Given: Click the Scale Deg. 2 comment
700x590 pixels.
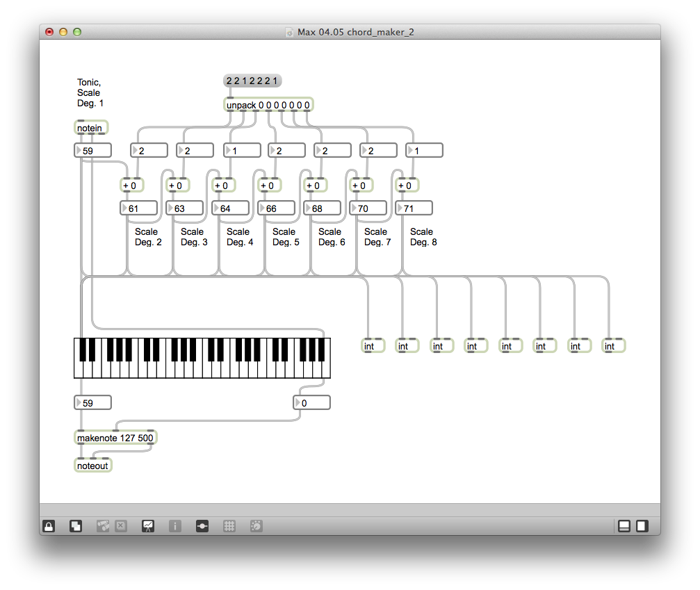Looking at the screenshot, I should [x=148, y=237].
